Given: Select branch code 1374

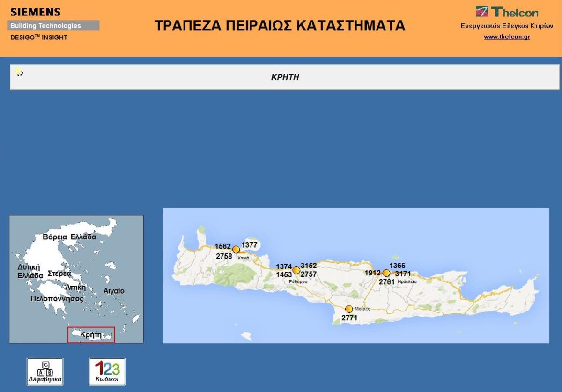Looking at the screenshot, I should coord(284,266).
